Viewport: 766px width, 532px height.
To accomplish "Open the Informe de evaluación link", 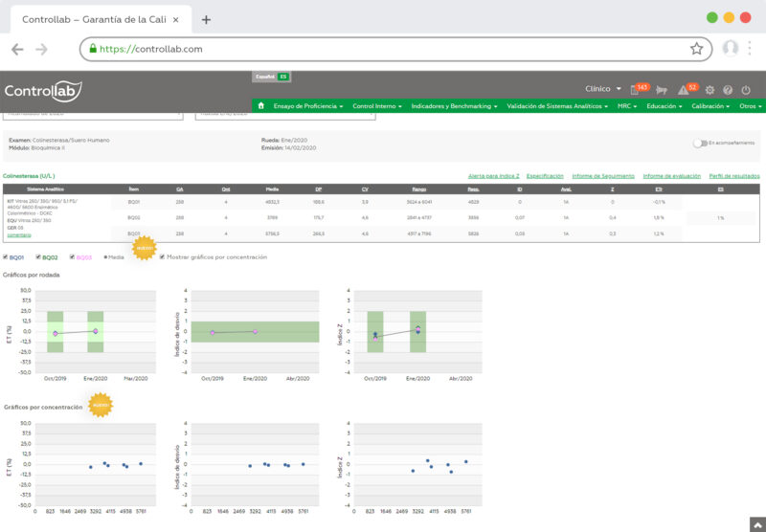I will [672, 176].
